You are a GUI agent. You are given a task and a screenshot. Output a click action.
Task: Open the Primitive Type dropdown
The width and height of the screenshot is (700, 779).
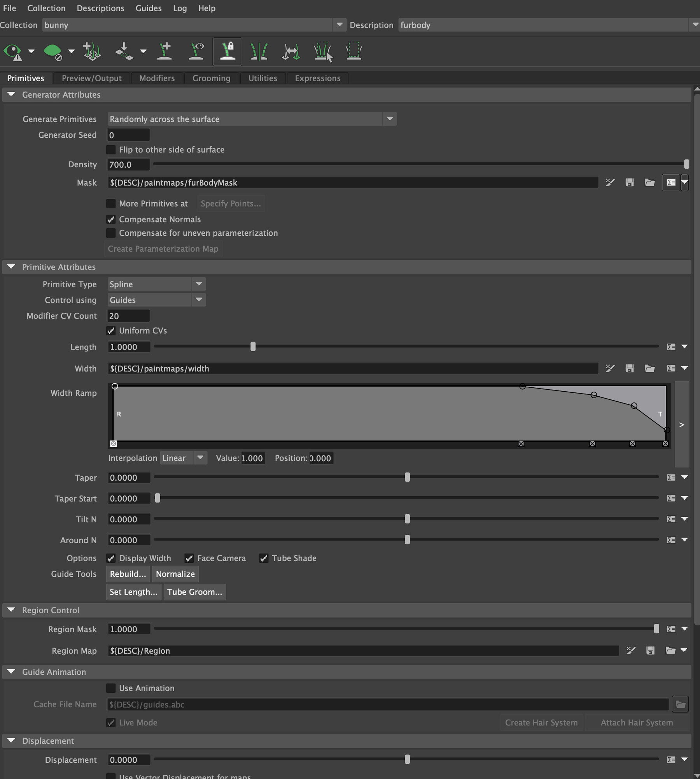coord(156,284)
